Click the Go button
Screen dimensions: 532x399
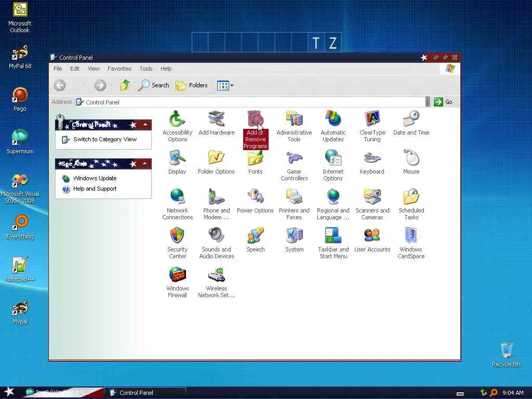pos(443,102)
